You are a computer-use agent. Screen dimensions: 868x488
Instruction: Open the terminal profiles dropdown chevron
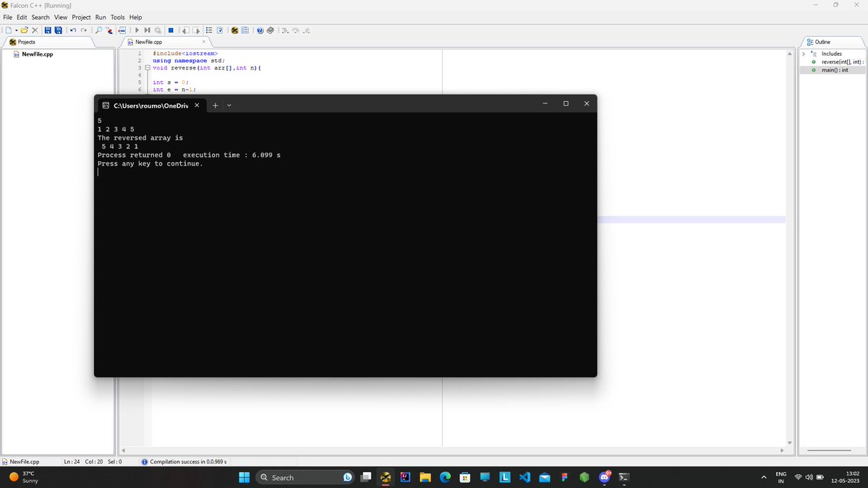[229, 106]
